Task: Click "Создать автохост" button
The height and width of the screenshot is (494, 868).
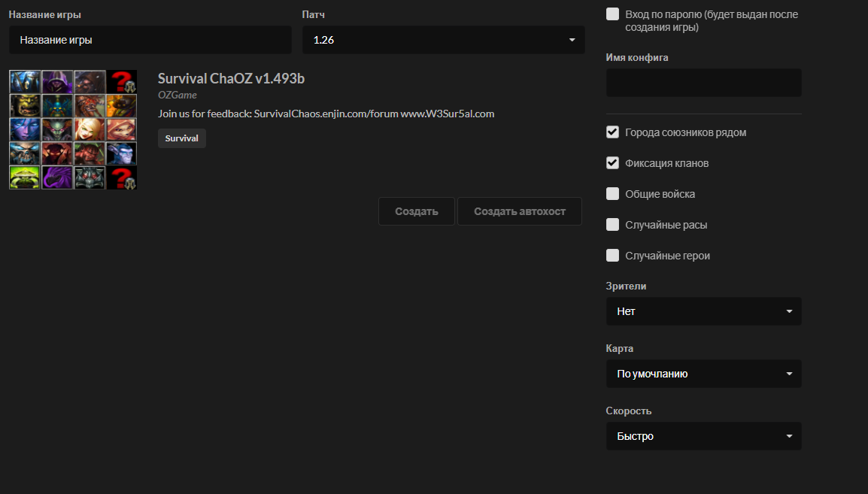Action: click(519, 211)
